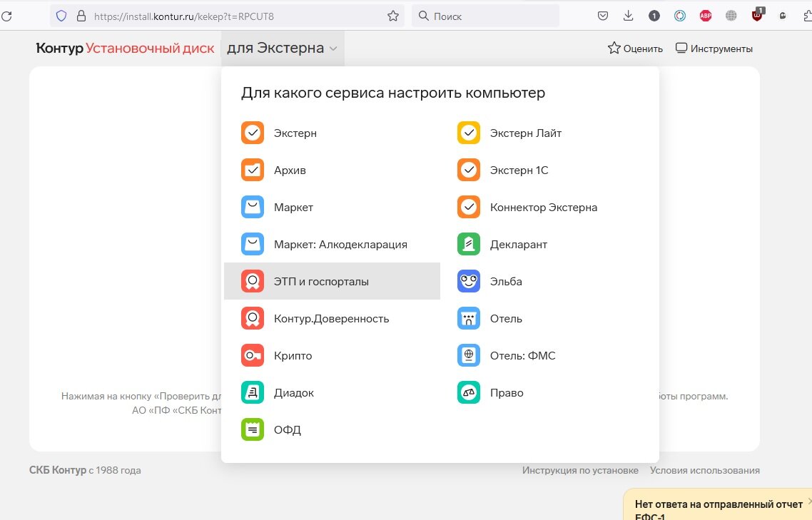Click the Крипто key icon
Screen dimensions: 812x520
(252, 355)
